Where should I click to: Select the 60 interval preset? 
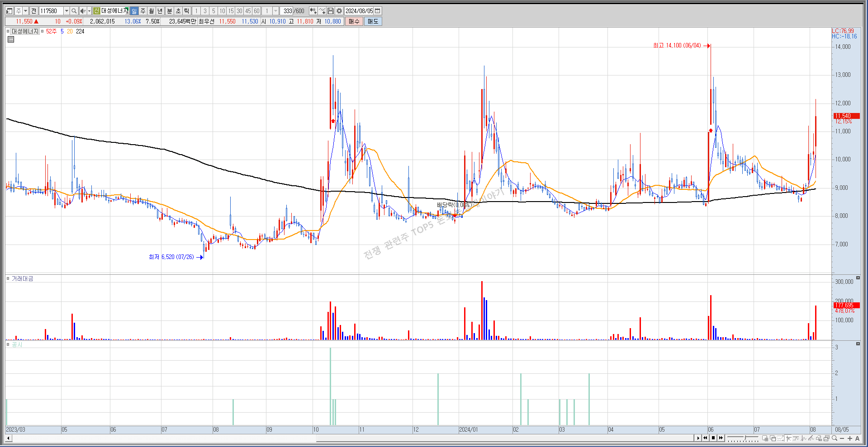pos(256,11)
